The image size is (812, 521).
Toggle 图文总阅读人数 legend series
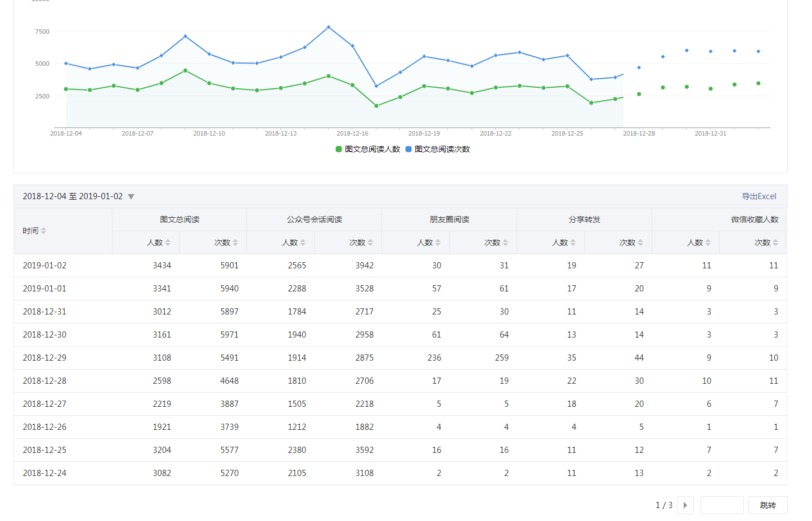coord(368,149)
